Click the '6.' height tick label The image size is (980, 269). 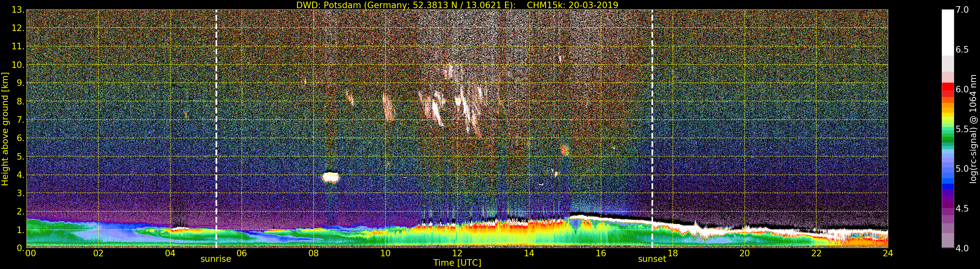[x=21, y=138]
